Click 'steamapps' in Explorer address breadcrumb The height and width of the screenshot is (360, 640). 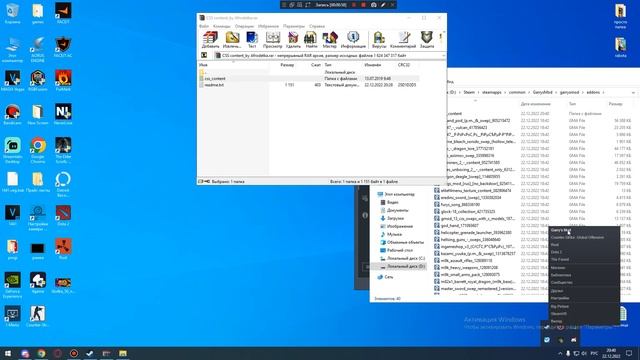pyautogui.click(x=491, y=93)
